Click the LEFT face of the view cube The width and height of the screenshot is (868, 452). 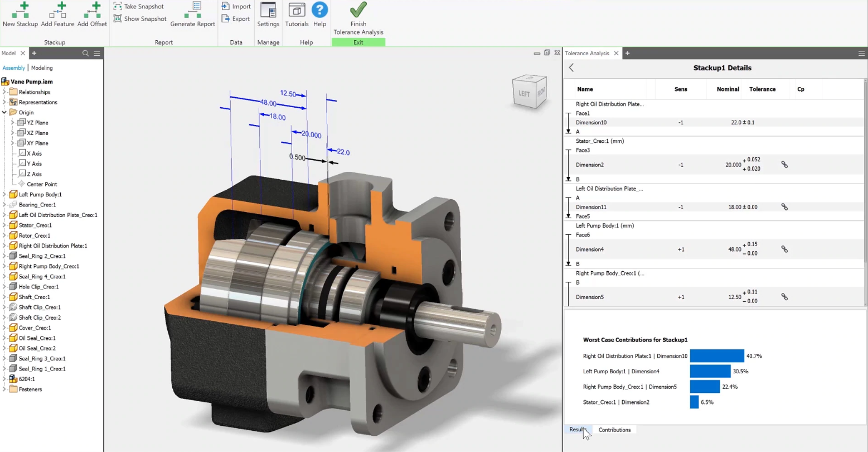tap(524, 93)
